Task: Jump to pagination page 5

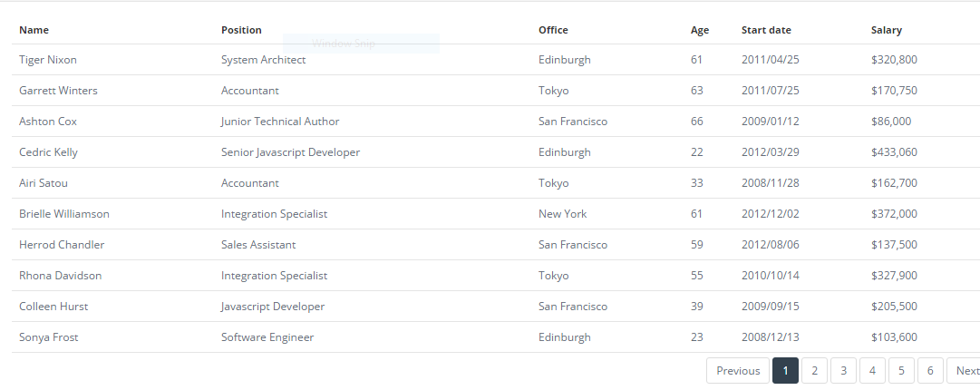Action: pos(901,371)
